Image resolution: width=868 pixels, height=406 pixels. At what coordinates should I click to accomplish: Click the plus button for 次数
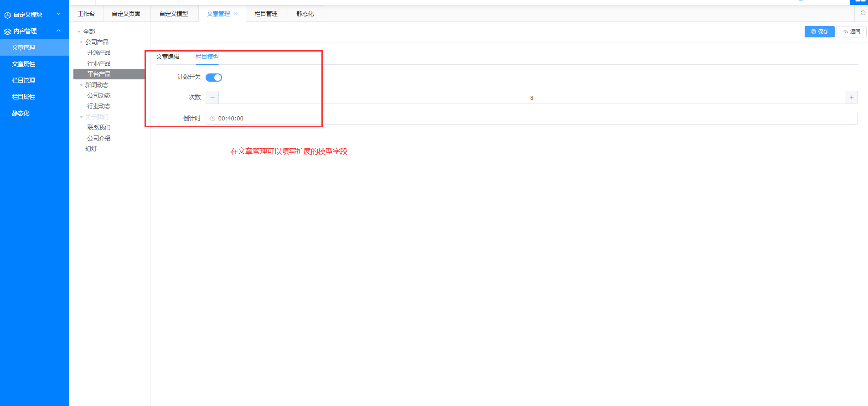click(x=851, y=98)
